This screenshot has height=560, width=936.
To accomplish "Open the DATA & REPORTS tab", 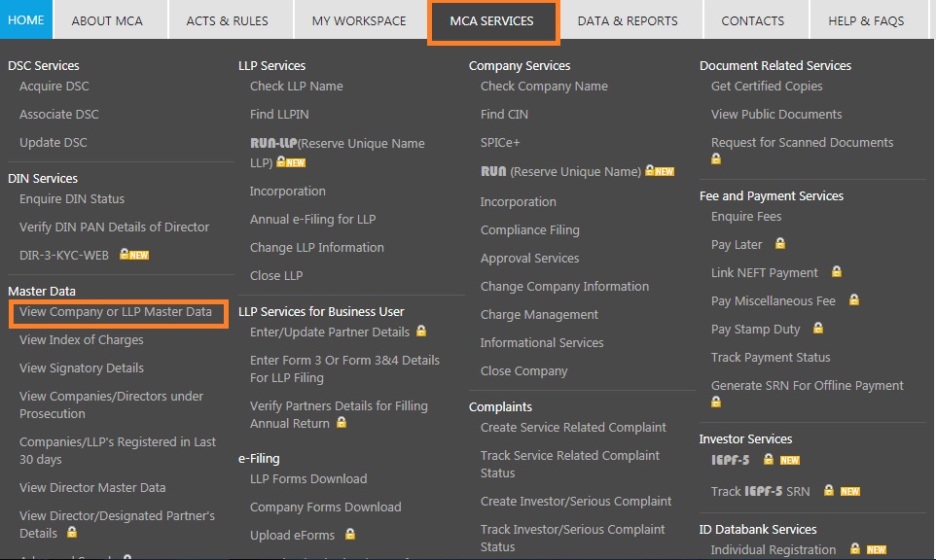I will (628, 20).
